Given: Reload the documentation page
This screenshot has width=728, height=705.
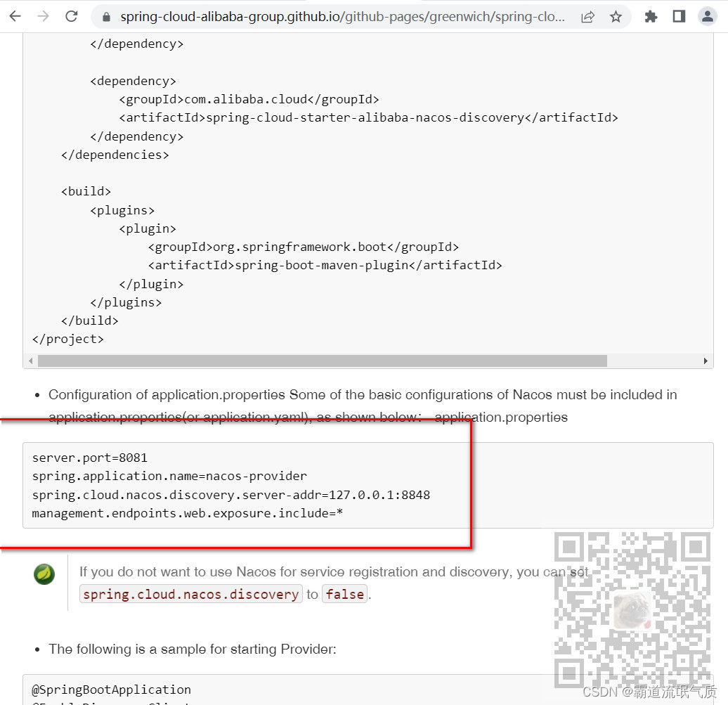Looking at the screenshot, I should pyautogui.click(x=71, y=15).
